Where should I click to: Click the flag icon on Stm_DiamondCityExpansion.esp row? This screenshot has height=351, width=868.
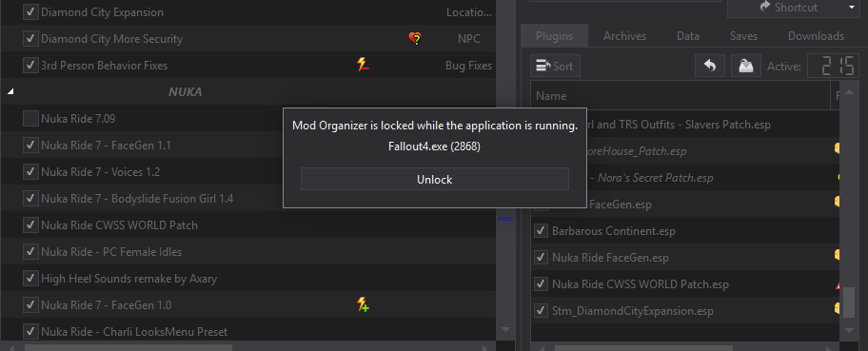[837, 308]
